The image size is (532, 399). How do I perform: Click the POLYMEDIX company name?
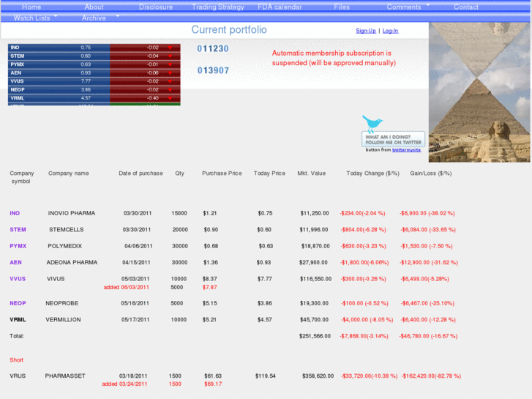(65, 246)
